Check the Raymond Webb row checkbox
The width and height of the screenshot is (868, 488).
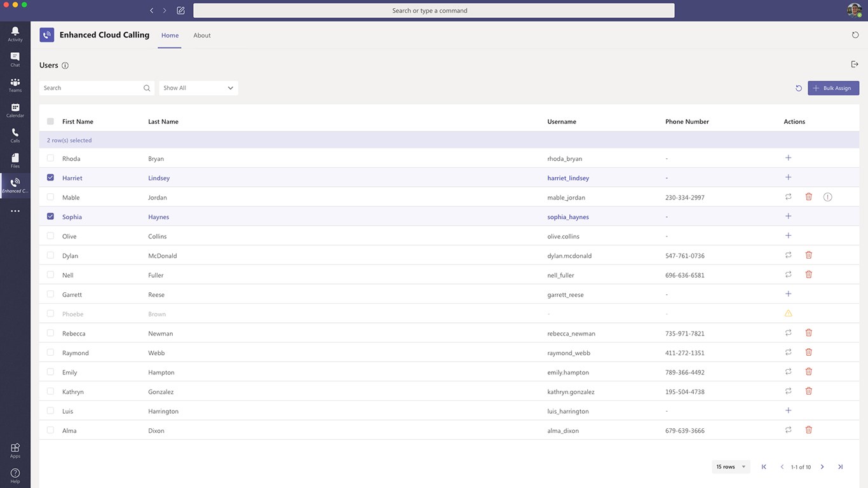tap(50, 353)
